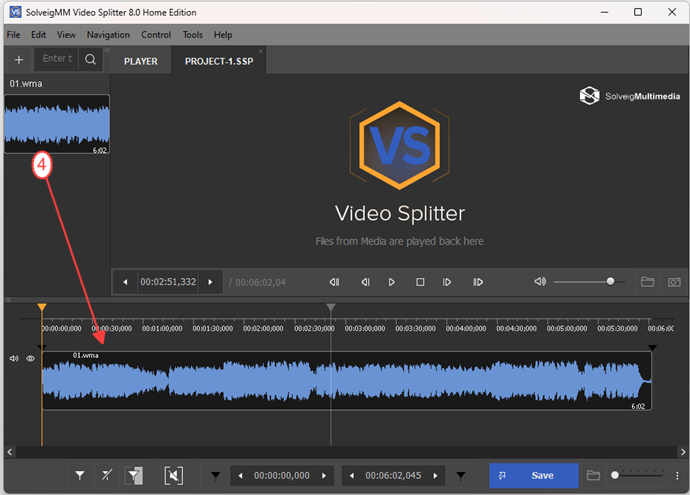The height and width of the screenshot is (495, 690).
Task: Click the 00:03:00;000 ruler label
Action: click(x=365, y=328)
